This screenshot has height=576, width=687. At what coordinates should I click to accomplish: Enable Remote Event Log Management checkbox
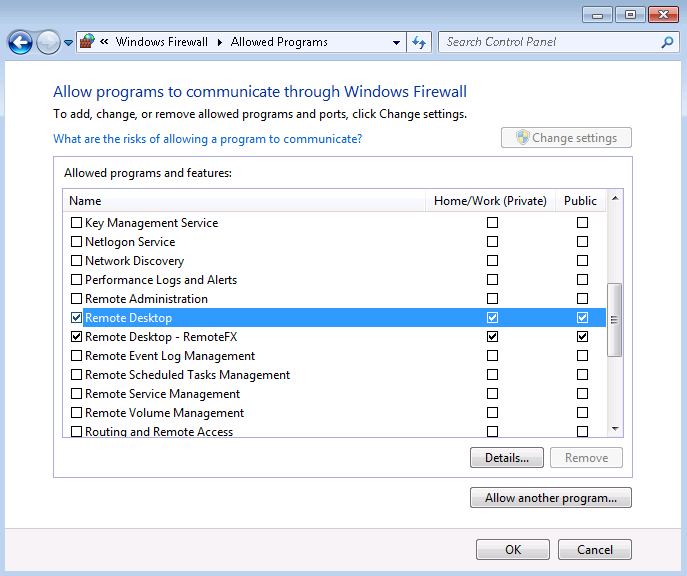pos(76,355)
